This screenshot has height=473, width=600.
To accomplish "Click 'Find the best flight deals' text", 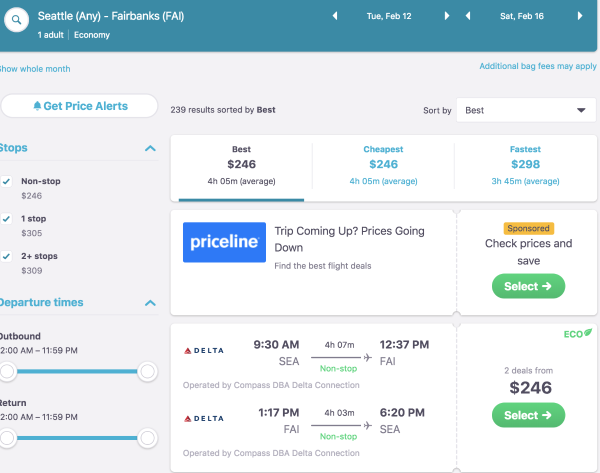I will coord(323,266).
